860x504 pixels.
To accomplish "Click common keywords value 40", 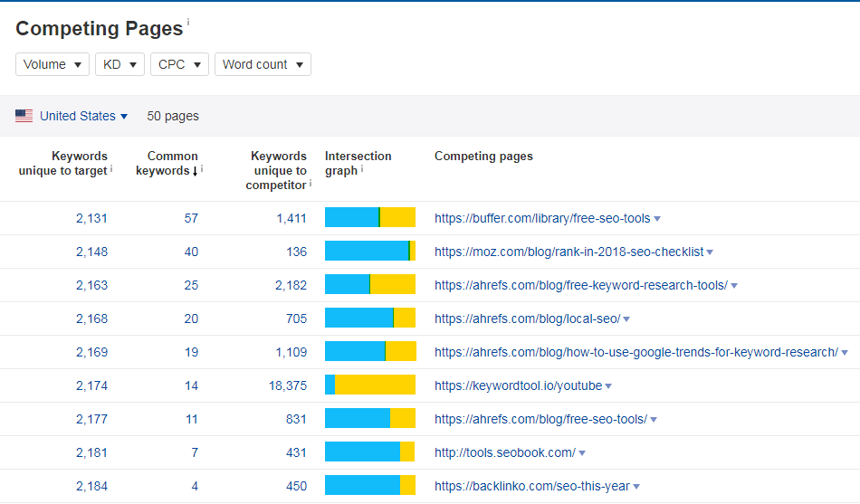I will (x=191, y=252).
